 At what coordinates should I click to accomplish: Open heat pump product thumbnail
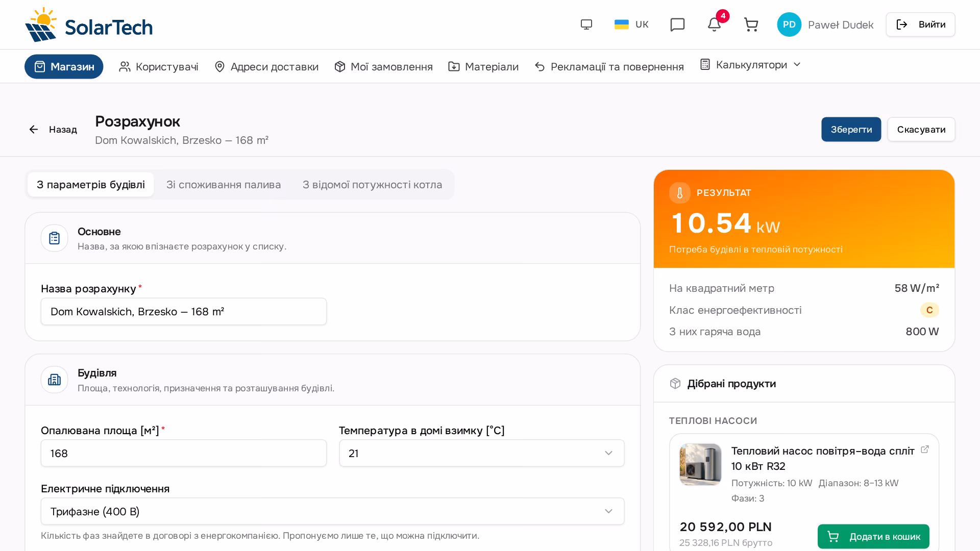click(x=700, y=464)
